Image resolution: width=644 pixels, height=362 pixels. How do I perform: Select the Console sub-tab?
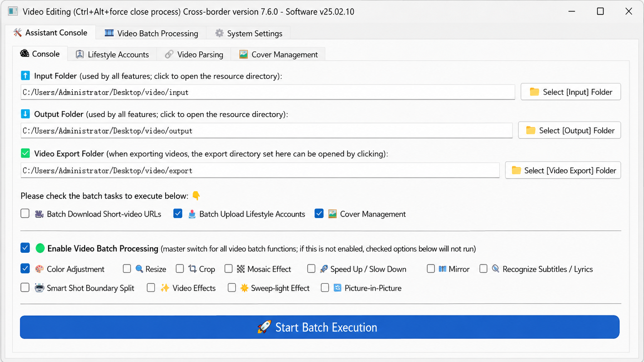click(x=40, y=54)
